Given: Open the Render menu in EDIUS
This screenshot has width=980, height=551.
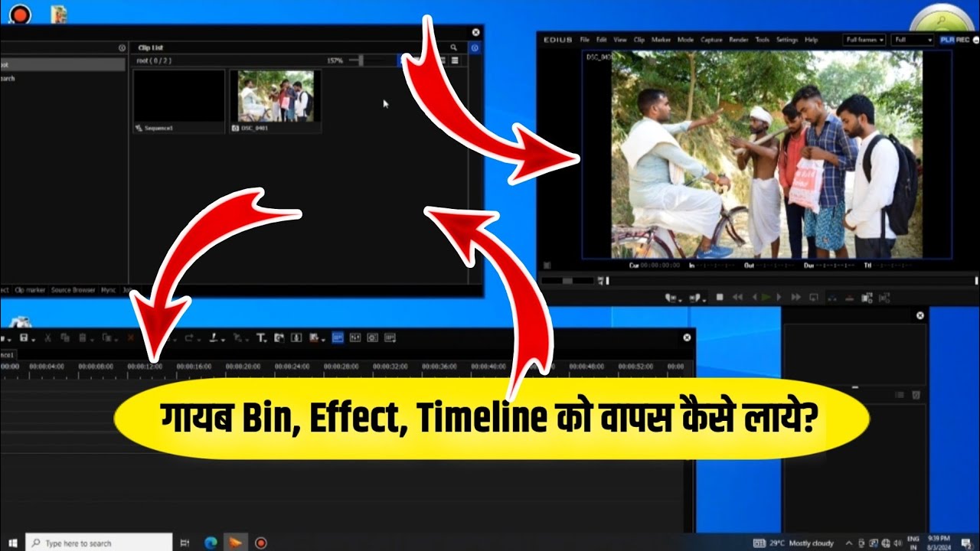Looking at the screenshot, I should 739,39.
